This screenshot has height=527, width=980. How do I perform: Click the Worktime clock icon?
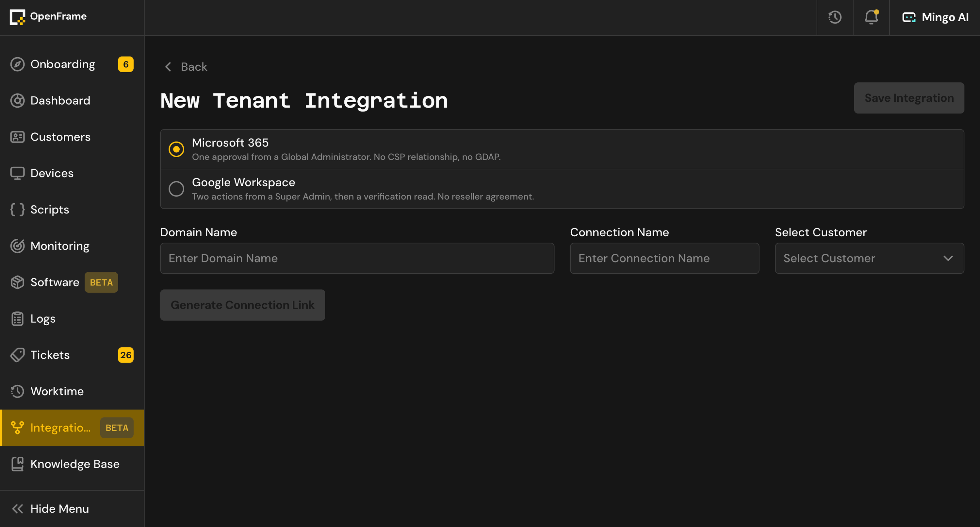pyautogui.click(x=18, y=391)
